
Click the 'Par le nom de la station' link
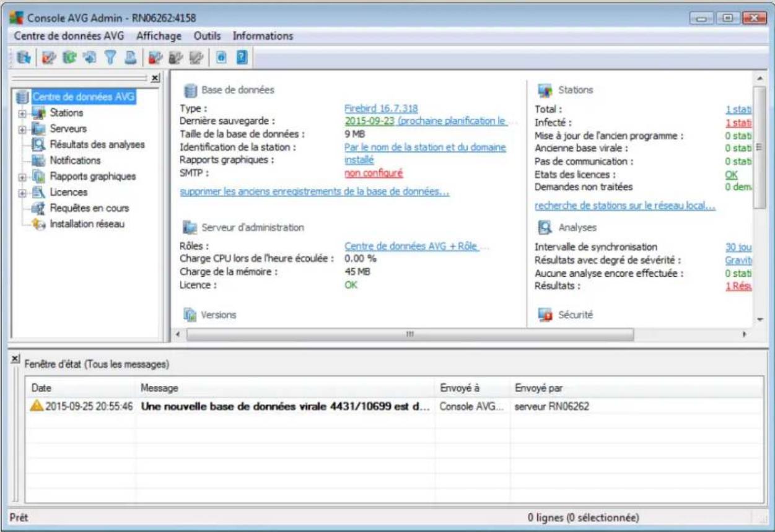[425, 147]
